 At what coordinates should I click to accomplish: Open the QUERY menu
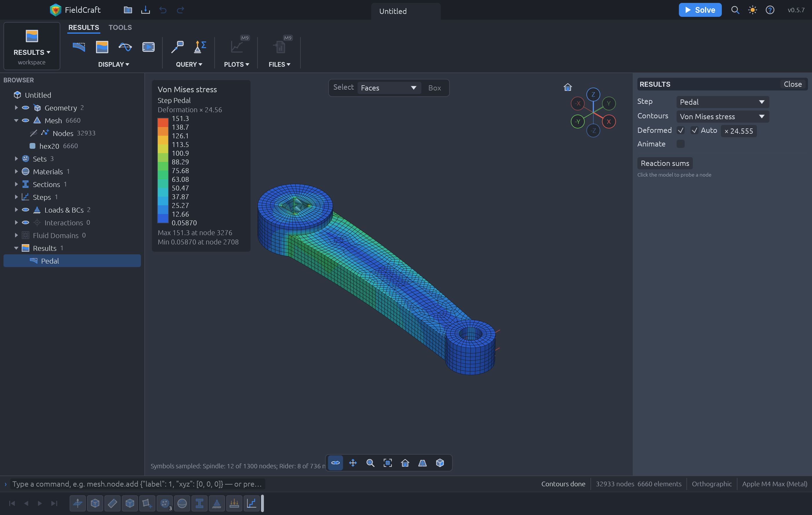189,64
